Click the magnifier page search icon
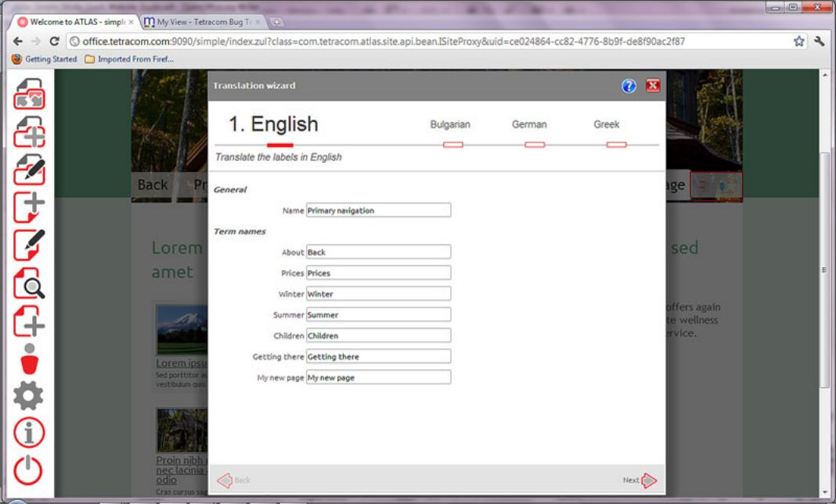 [x=29, y=284]
